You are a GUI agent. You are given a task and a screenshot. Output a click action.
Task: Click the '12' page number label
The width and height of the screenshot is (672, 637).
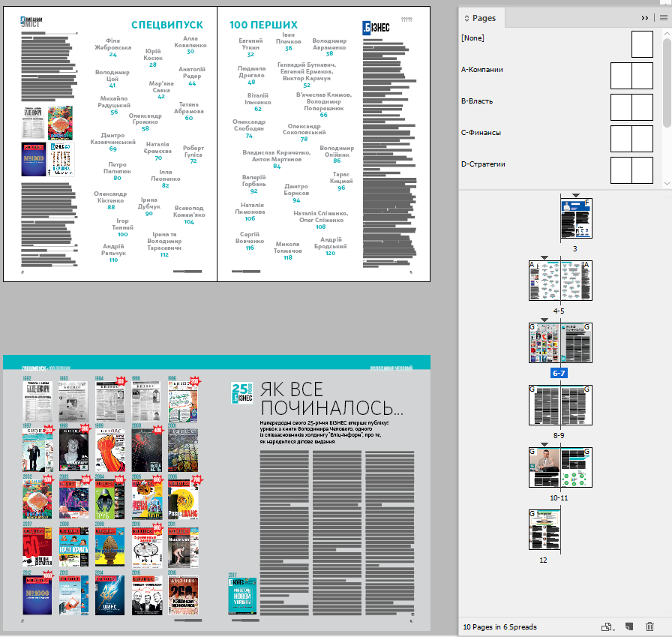(x=543, y=560)
